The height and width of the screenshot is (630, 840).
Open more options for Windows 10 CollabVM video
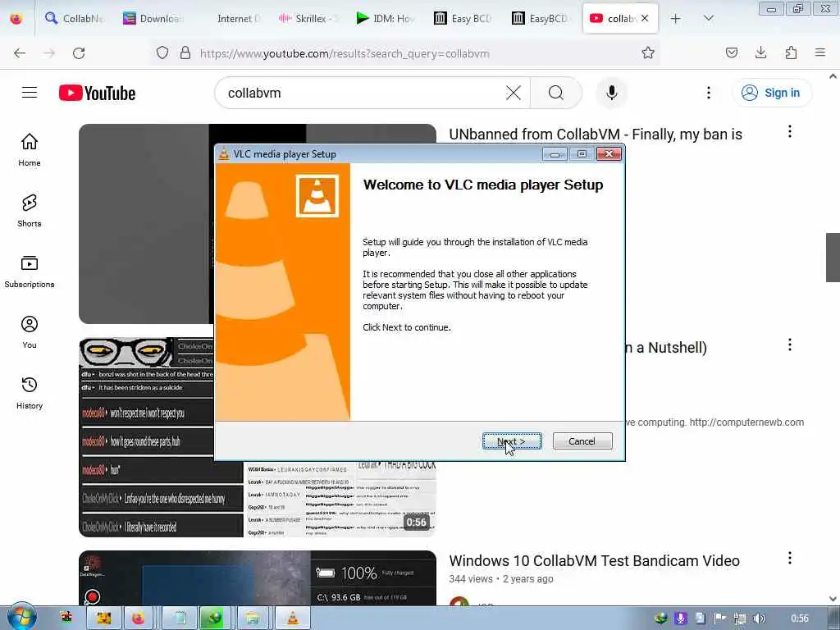coord(790,558)
